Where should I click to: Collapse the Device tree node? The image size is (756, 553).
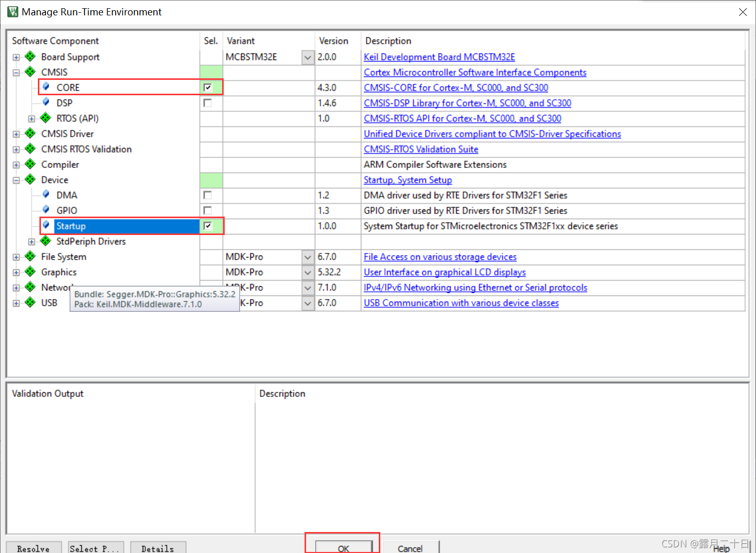point(16,180)
